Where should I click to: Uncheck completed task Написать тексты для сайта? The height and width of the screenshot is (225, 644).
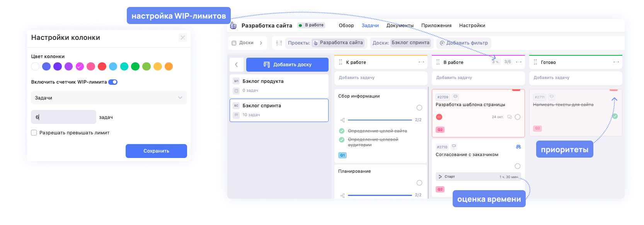(x=615, y=116)
